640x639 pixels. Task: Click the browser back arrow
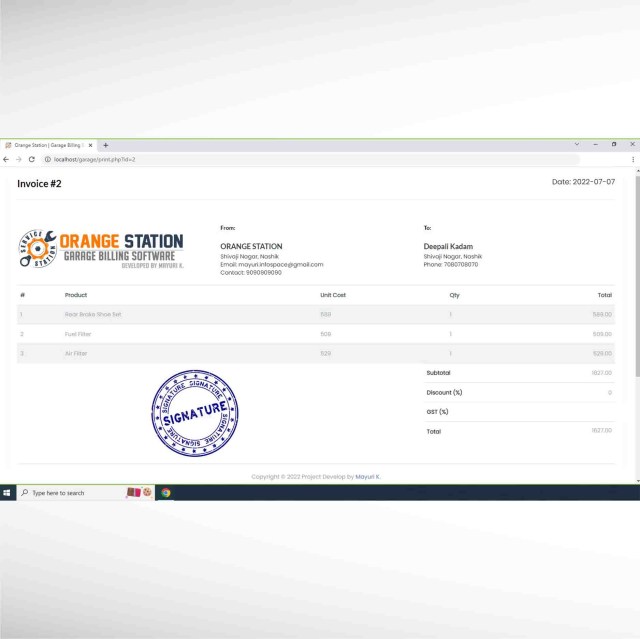(6, 160)
